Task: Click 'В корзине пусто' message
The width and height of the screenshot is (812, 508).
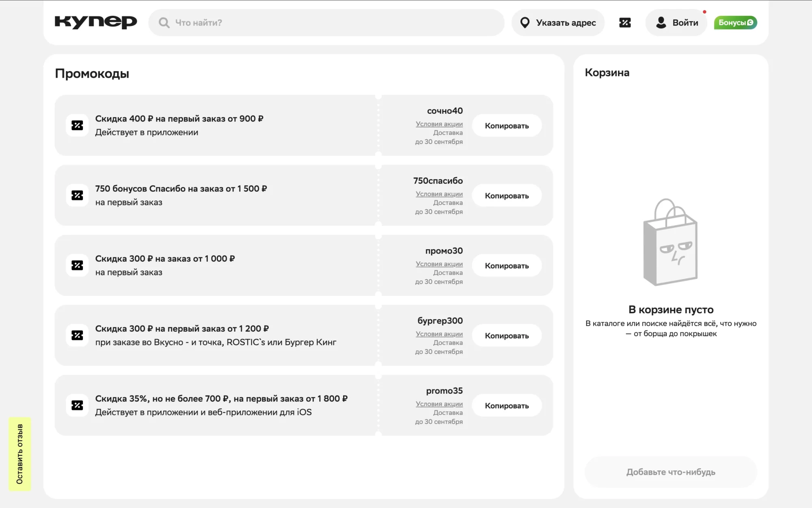Action: click(671, 310)
